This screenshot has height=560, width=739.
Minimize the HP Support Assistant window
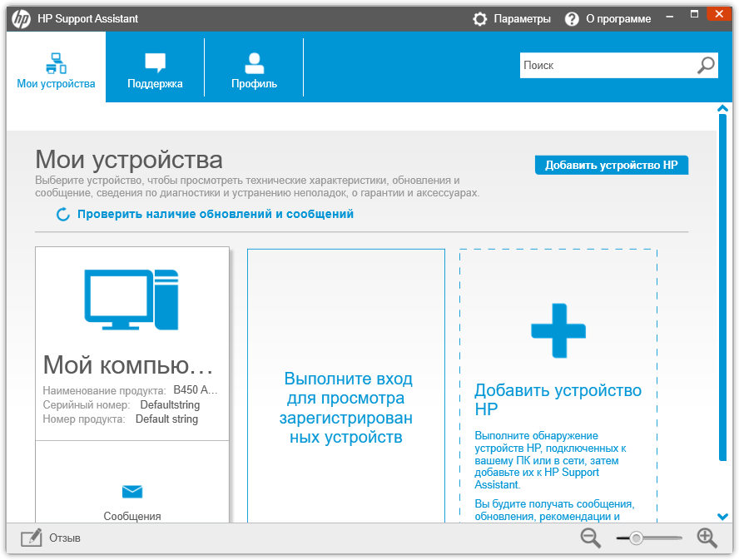670,17
